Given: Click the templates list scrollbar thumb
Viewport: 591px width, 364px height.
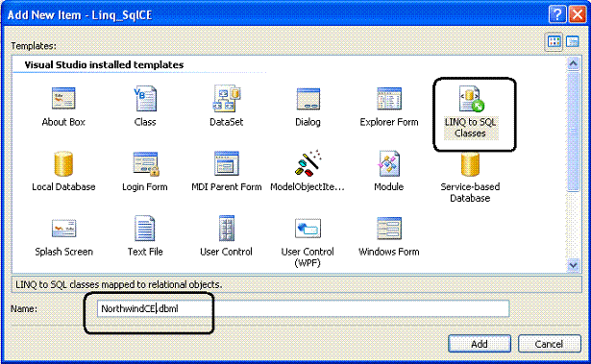Looking at the screenshot, I should pos(574,132).
